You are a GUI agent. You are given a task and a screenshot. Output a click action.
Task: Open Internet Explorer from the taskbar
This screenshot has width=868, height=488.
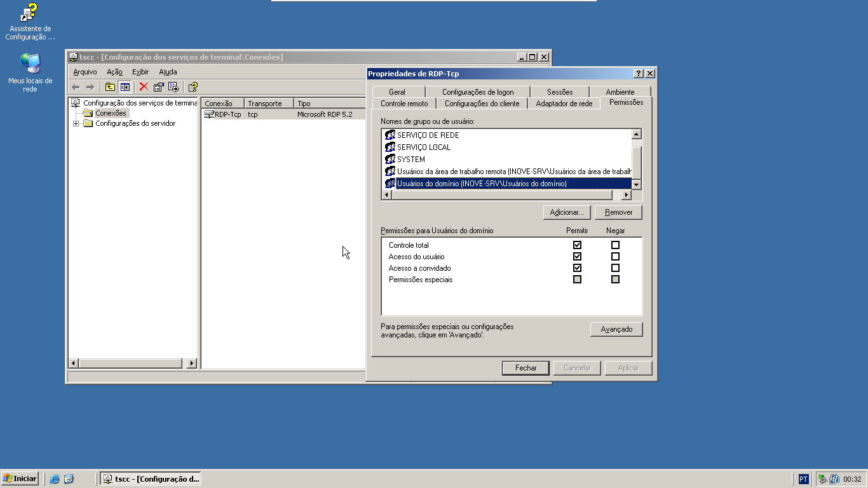pos(54,478)
